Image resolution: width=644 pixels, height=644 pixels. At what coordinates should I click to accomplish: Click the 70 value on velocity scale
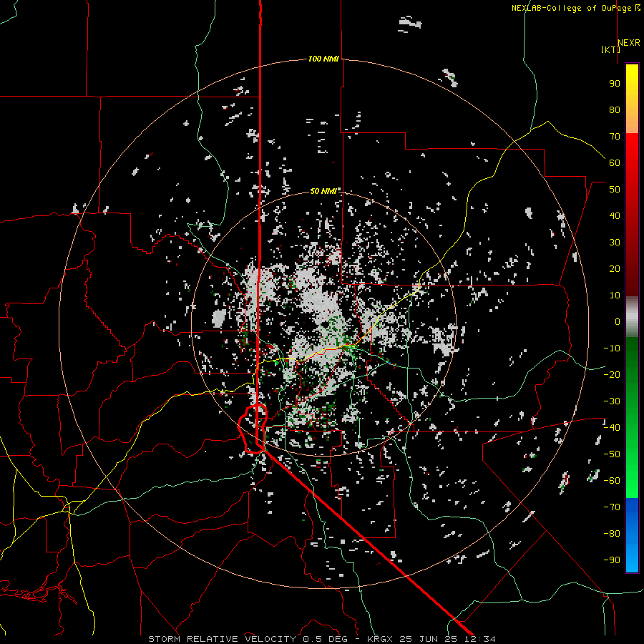(615, 137)
